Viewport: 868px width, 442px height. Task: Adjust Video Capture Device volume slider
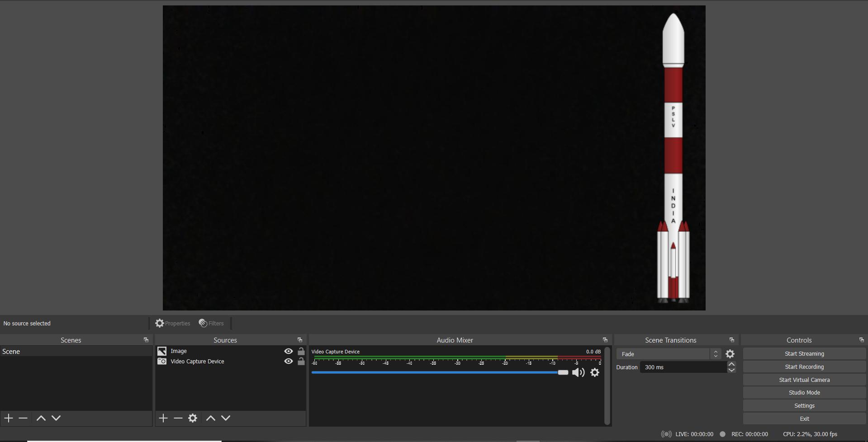click(x=440, y=372)
